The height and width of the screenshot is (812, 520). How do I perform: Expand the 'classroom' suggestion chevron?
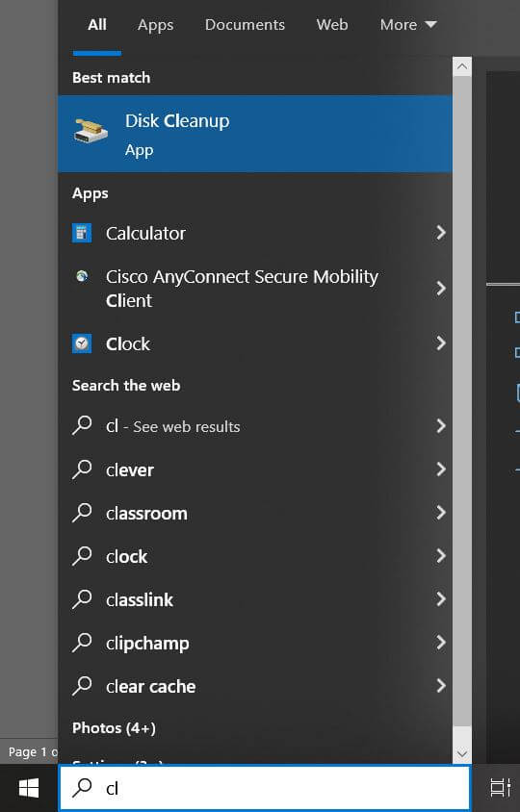pyautogui.click(x=441, y=513)
